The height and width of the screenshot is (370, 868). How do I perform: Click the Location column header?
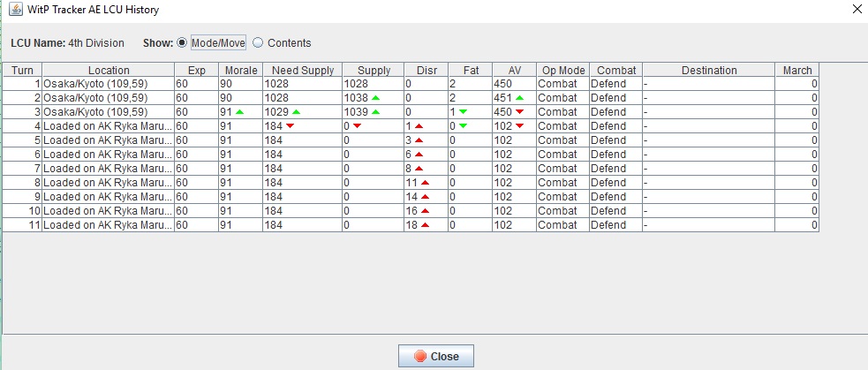click(109, 71)
